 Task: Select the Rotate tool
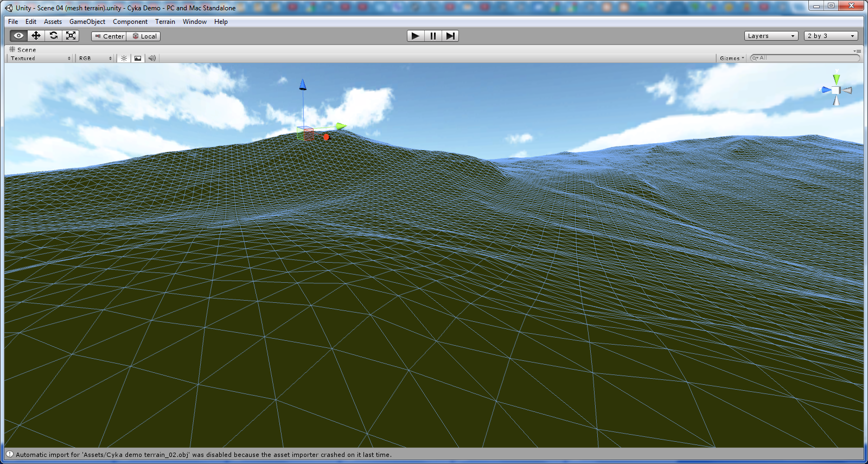pos(53,36)
